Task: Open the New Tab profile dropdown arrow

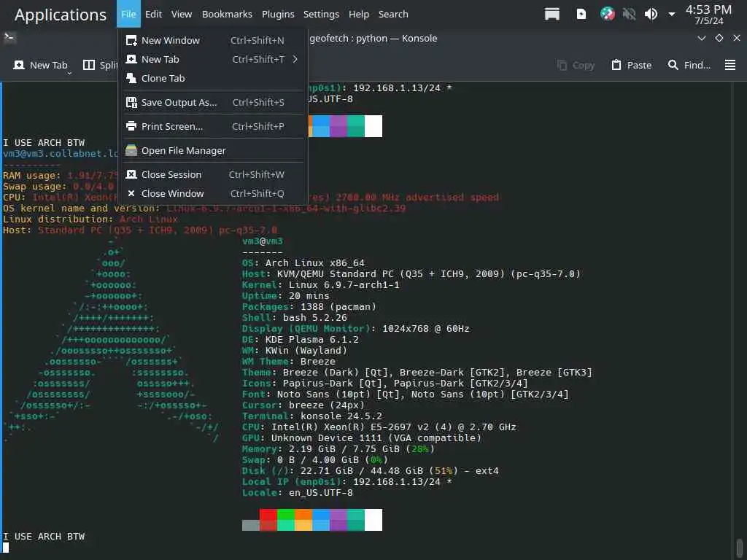Action: (69, 74)
